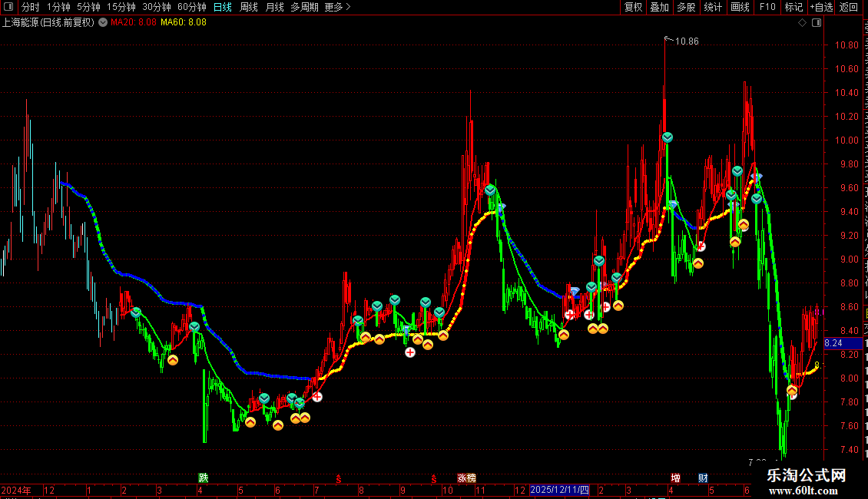Click the 返回 back button
The width and height of the screenshot is (868, 499).
click(848, 7)
